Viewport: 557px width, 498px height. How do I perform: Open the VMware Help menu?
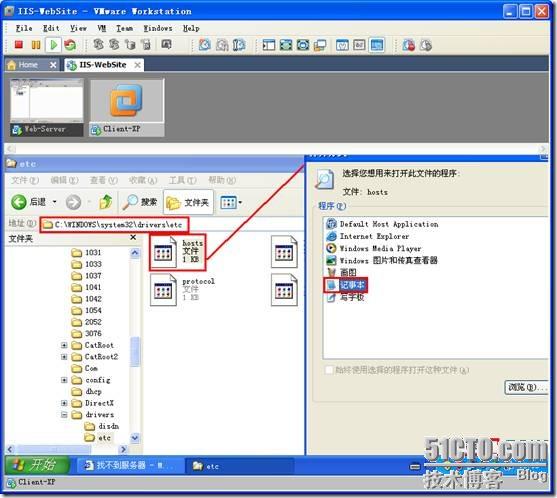coord(191,28)
